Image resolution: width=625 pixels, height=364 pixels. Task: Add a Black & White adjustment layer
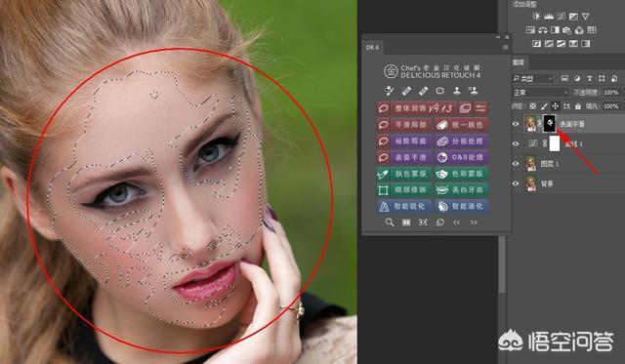pyautogui.click(x=555, y=30)
